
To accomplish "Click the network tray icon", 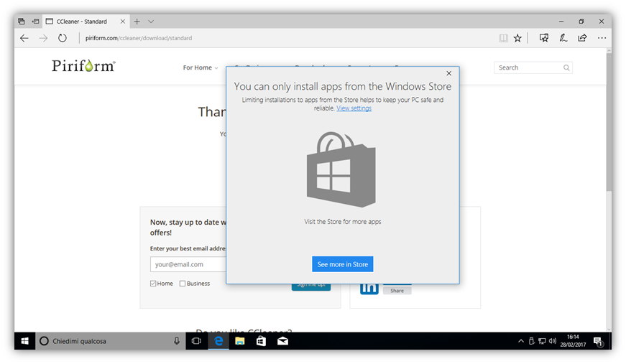I will coord(542,341).
